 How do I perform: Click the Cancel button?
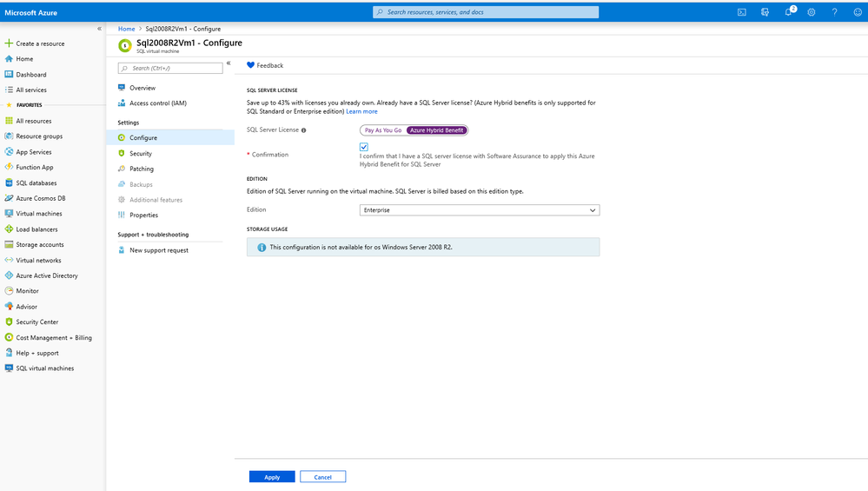(322, 476)
